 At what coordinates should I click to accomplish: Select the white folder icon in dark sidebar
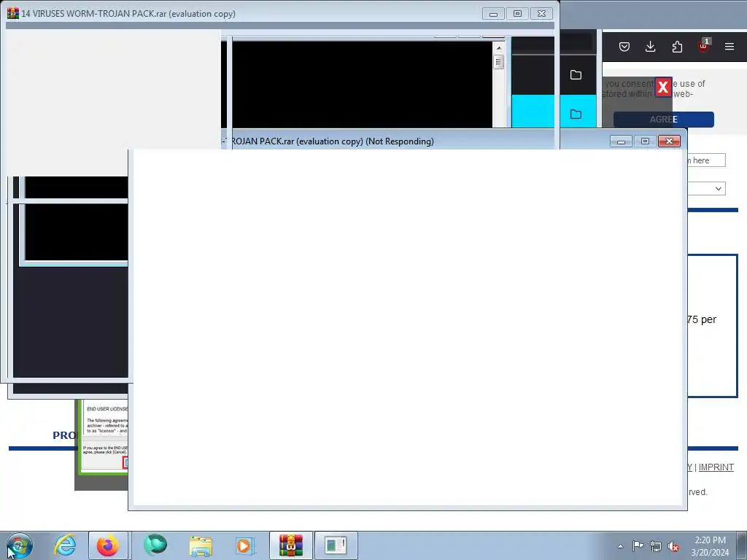576,75
